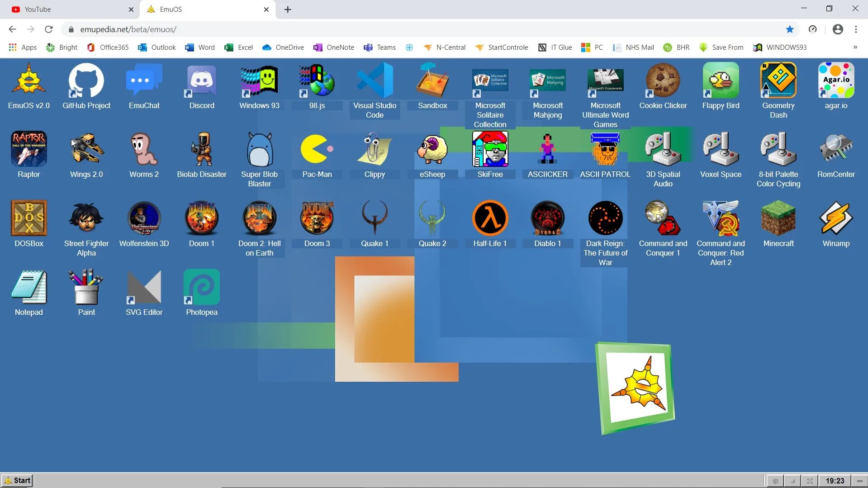Click the bookmark star icon
868x488 pixels.
(x=790, y=29)
